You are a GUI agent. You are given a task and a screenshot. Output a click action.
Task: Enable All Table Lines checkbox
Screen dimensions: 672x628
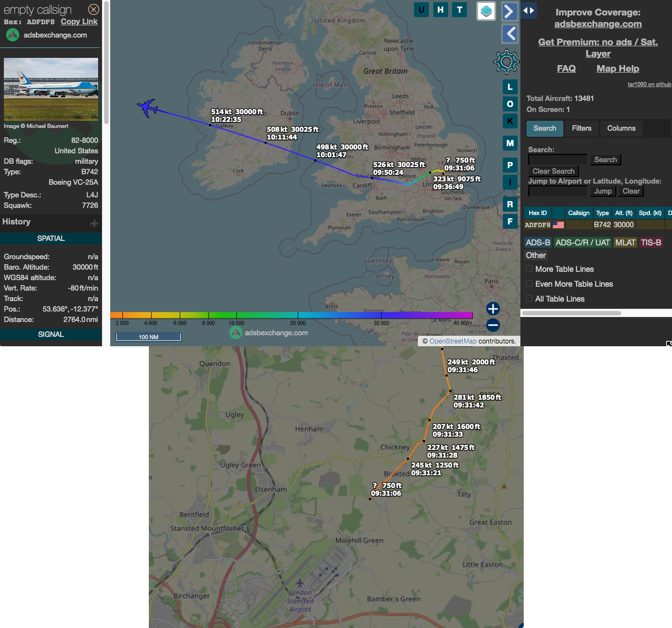click(x=529, y=299)
